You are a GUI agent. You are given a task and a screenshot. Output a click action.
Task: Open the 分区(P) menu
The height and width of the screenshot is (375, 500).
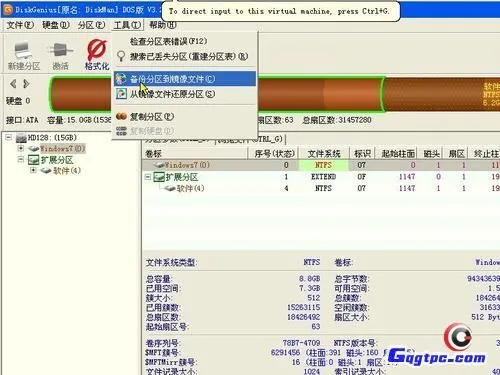[91, 25]
